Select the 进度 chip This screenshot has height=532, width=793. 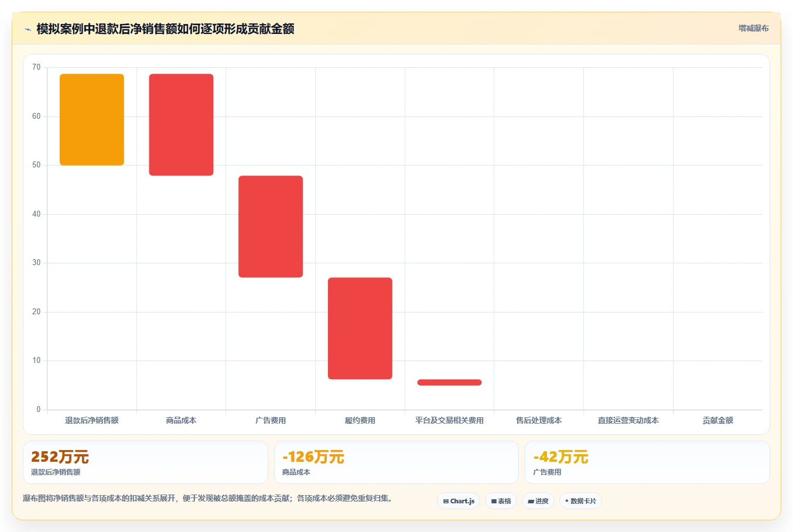click(538, 501)
